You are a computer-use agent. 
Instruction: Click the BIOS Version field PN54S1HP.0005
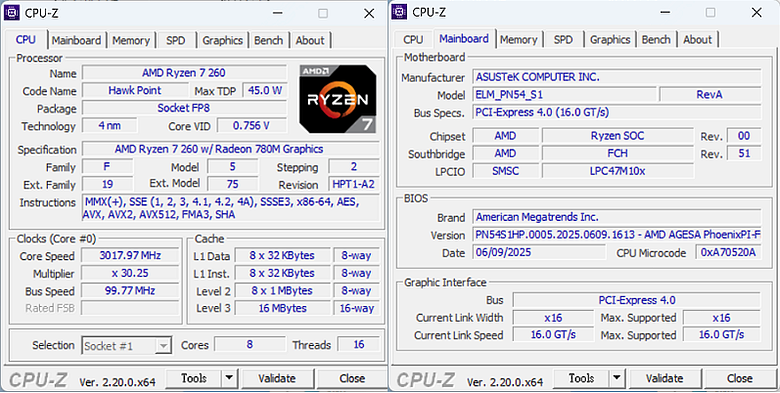[x=617, y=235]
